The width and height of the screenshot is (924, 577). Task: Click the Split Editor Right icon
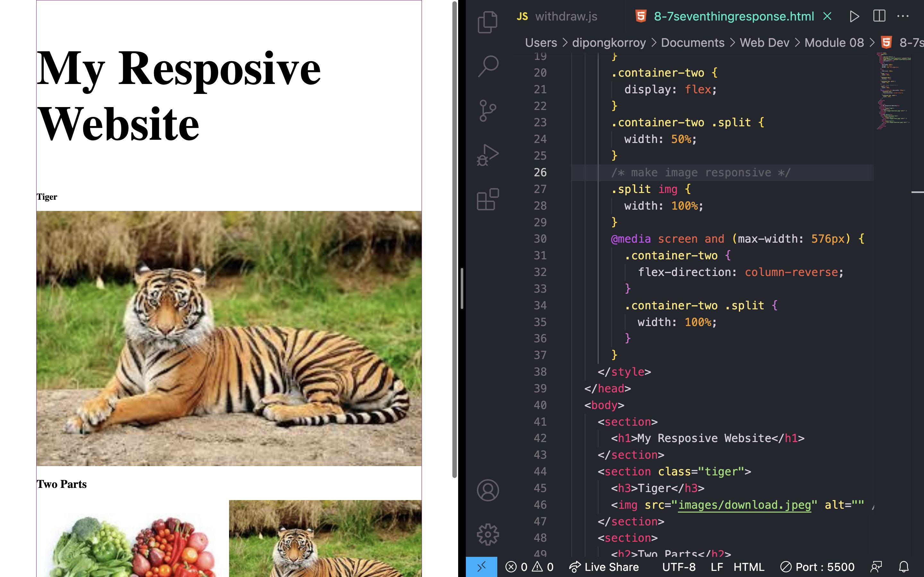tap(879, 16)
